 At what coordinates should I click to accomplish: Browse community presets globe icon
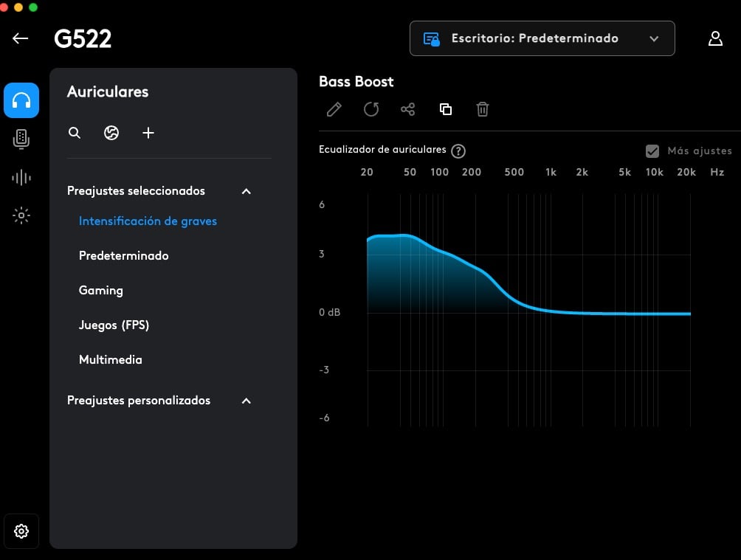(111, 133)
